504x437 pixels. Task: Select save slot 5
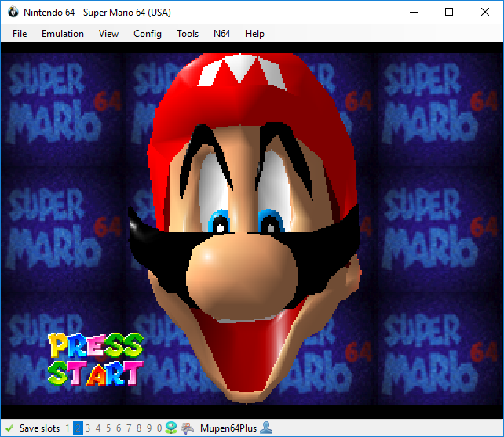point(108,428)
